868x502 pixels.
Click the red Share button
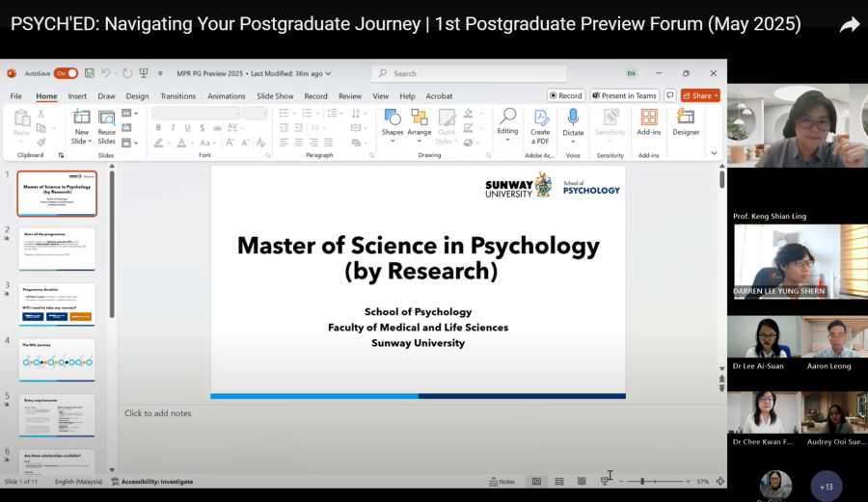[700, 95]
